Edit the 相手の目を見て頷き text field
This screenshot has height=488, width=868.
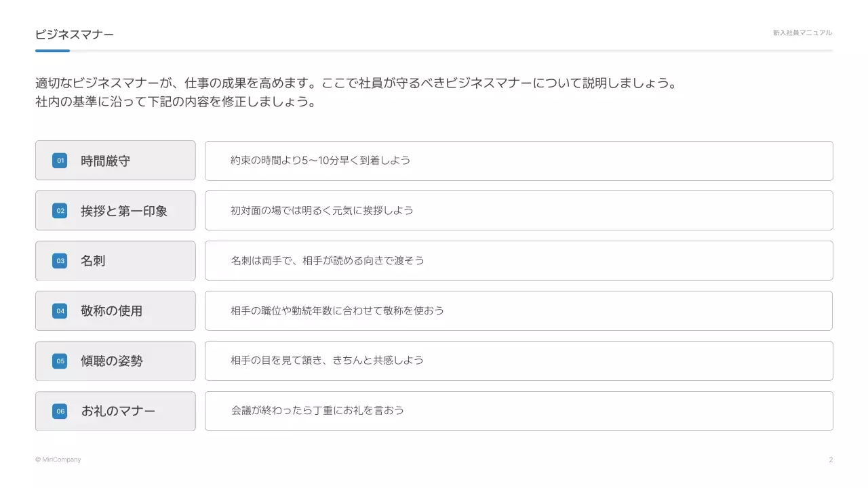pos(519,361)
